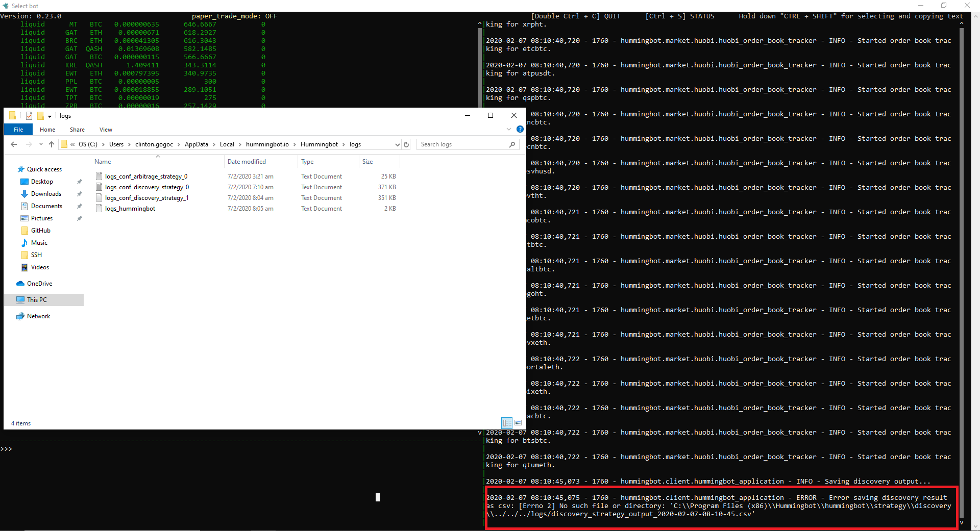Go up one folder level with the up arrow
Image resolution: width=980 pixels, height=531 pixels.
[x=51, y=144]
